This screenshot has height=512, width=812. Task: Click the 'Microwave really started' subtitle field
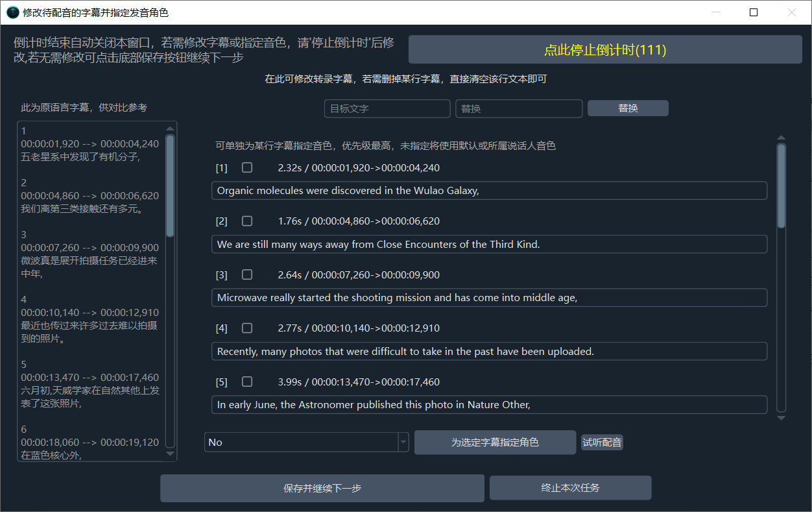point(489,298)
